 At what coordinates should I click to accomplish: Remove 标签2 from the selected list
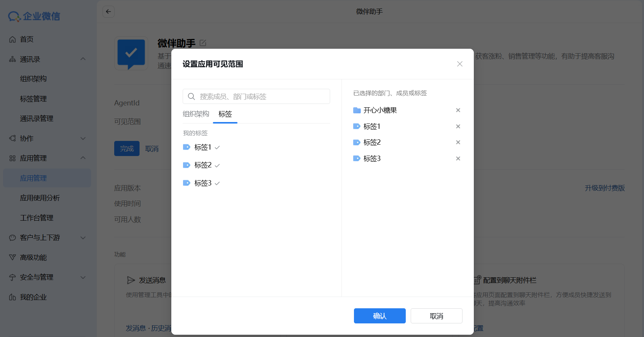tap(458, 142)
